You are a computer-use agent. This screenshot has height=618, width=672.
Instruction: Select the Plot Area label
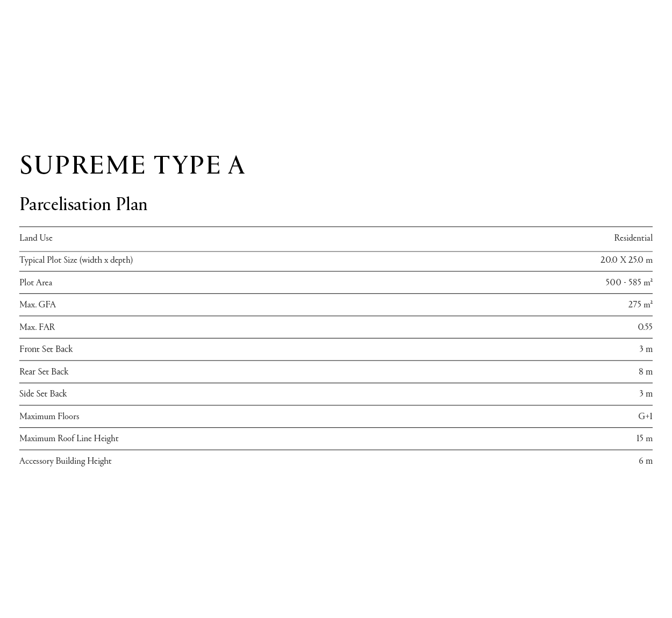(x=36, y=283)
